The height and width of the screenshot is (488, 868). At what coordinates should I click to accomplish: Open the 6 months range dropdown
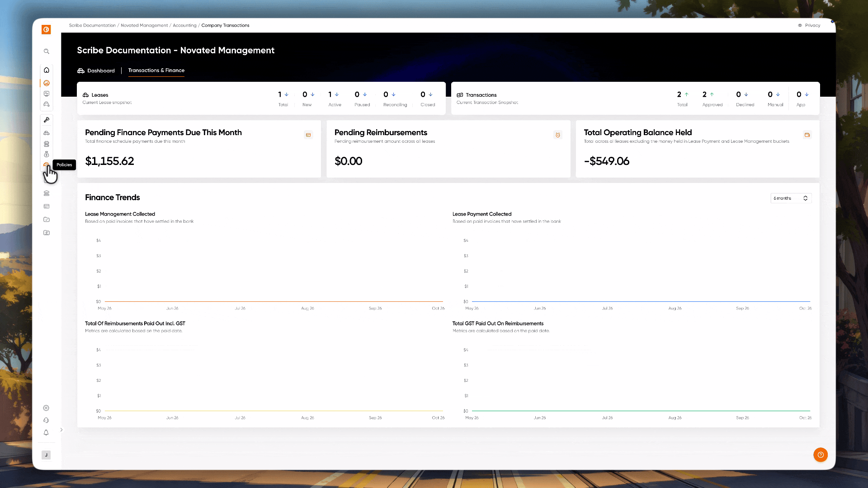pyautogui.click(x=791, y=198)
